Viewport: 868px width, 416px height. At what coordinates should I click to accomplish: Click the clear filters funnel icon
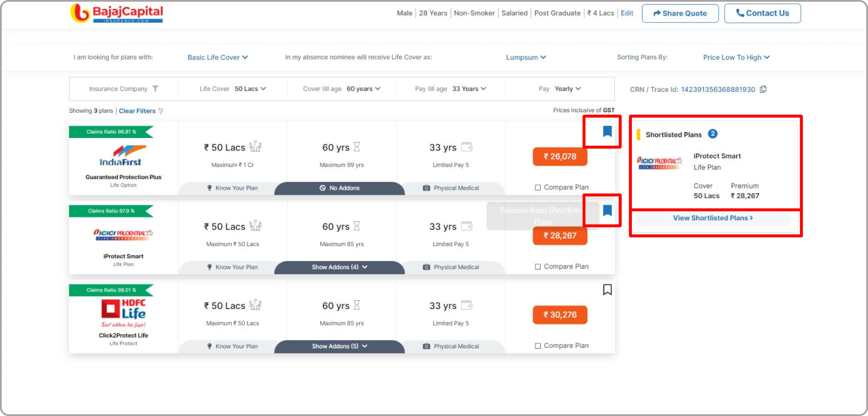[161, 111]
